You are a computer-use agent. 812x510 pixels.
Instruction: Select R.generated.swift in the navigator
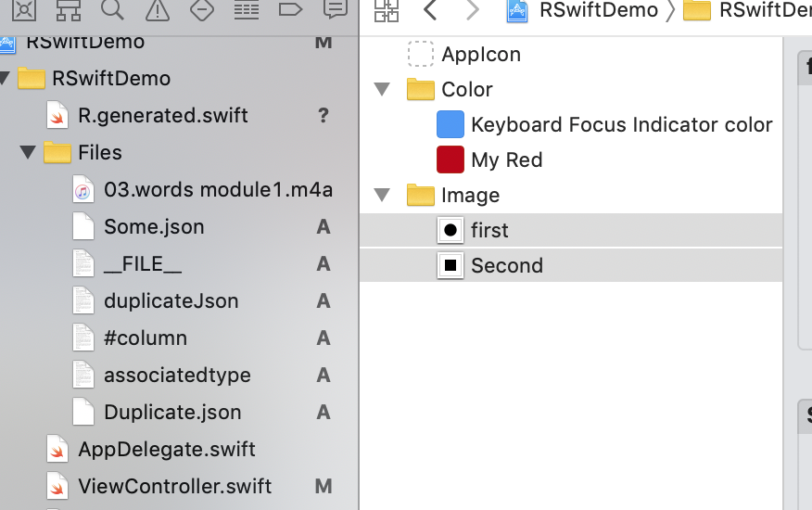click(x=162, y=116)
